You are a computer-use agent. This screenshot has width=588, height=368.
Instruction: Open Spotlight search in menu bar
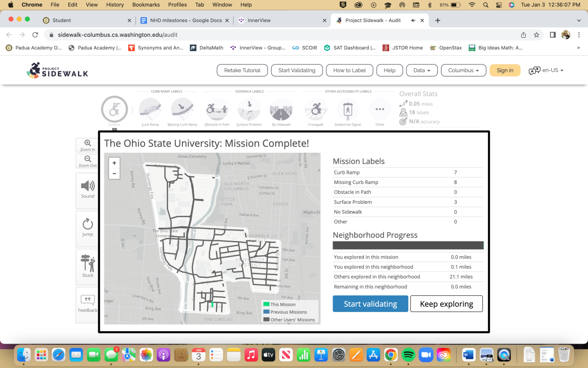pos(486,5)
